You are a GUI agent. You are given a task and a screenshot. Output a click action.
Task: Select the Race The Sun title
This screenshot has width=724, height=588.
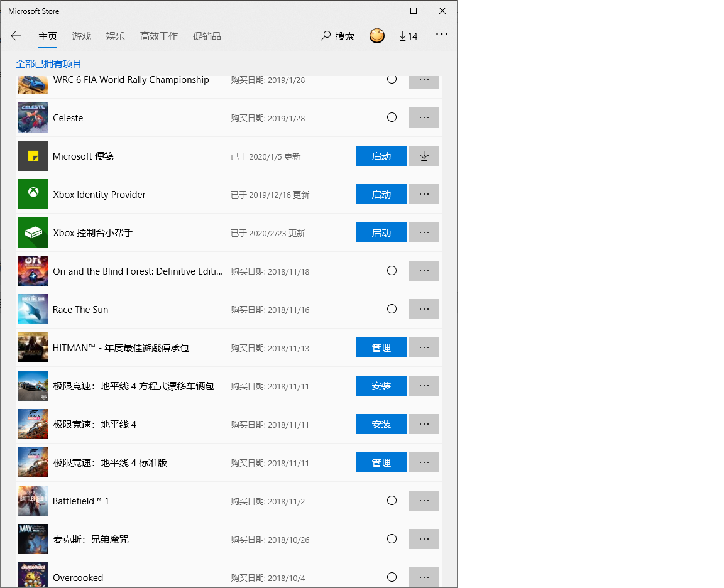[80, 310]
